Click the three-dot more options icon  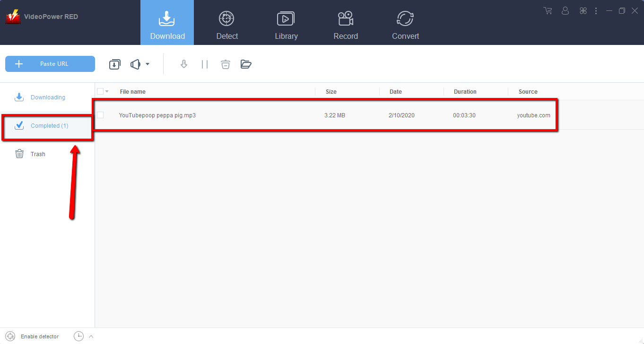(x=596, y=10)
